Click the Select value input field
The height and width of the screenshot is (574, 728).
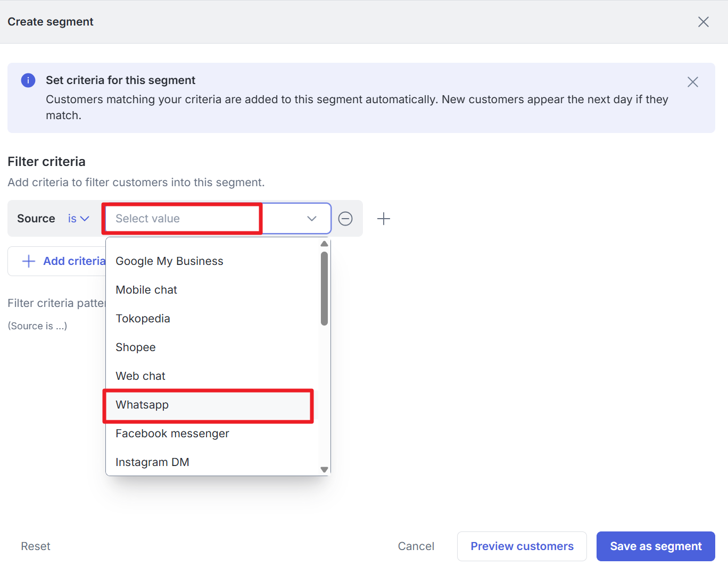tap(218, 219)
